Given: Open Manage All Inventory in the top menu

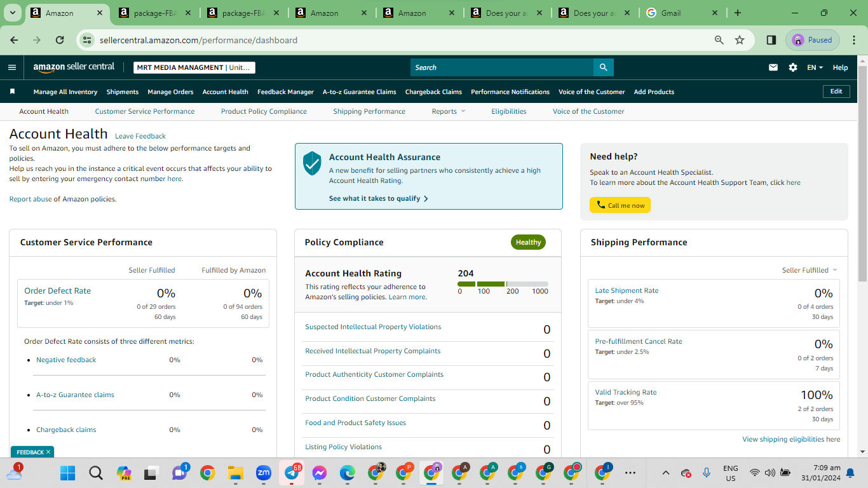Looking at the screenshot, I should pyautogui.click(x=65, y=91).
